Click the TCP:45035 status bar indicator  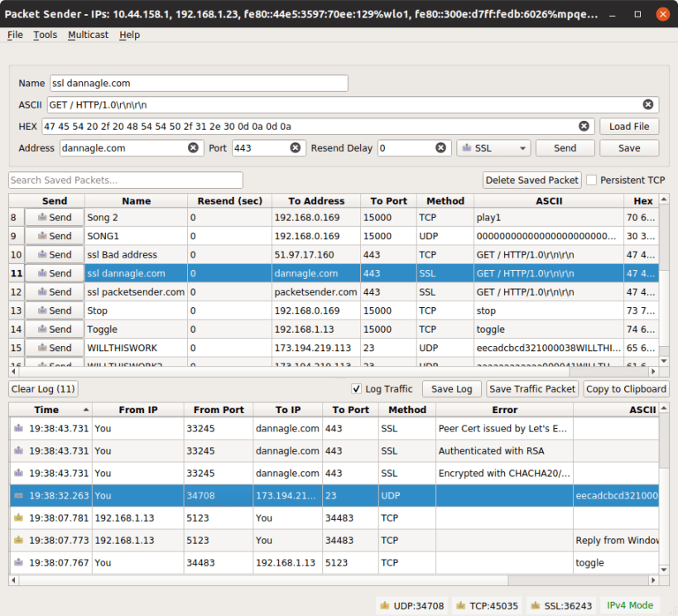pos(487,605)
